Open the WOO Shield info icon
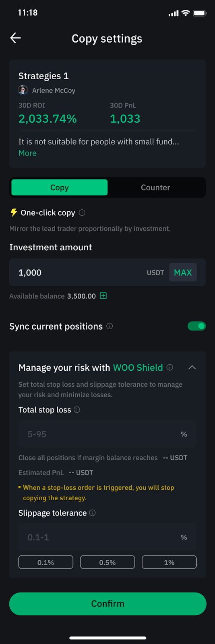 (x=170, y=367)
